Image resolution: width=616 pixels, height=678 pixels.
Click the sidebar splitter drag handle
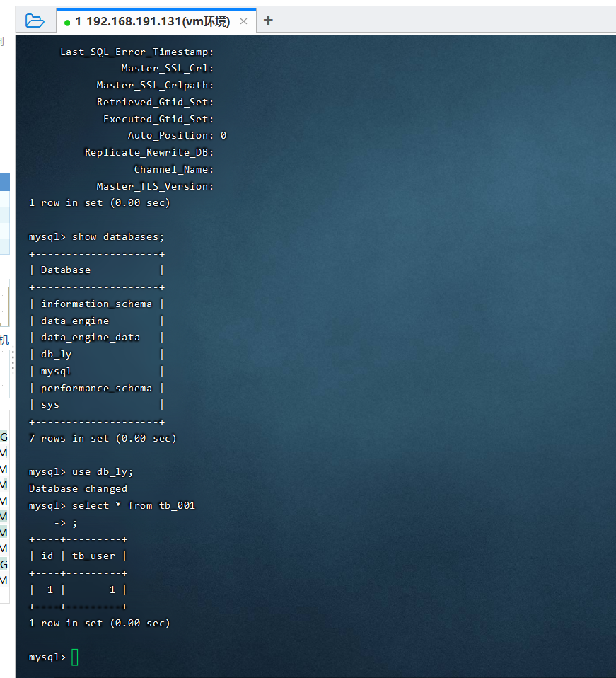click(11, 362)
